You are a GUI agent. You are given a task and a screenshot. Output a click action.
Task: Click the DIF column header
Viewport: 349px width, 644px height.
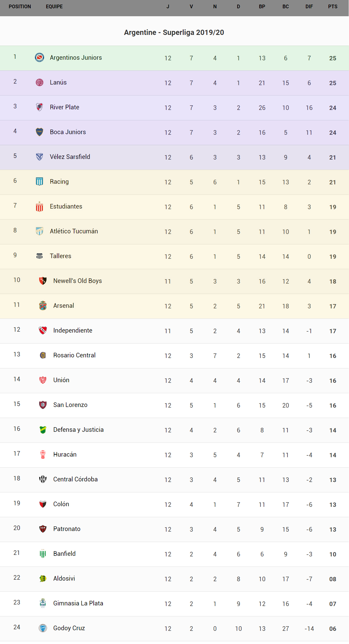pos(309,7)
